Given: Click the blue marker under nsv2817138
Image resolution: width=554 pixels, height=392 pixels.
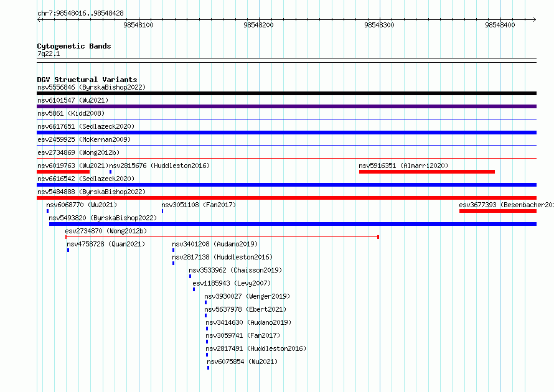Looking at the screenshot, I should coord(174,263).
